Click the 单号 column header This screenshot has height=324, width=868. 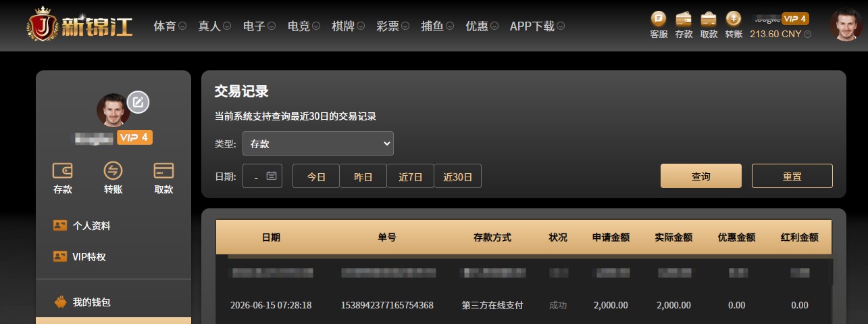click(387, 237)
